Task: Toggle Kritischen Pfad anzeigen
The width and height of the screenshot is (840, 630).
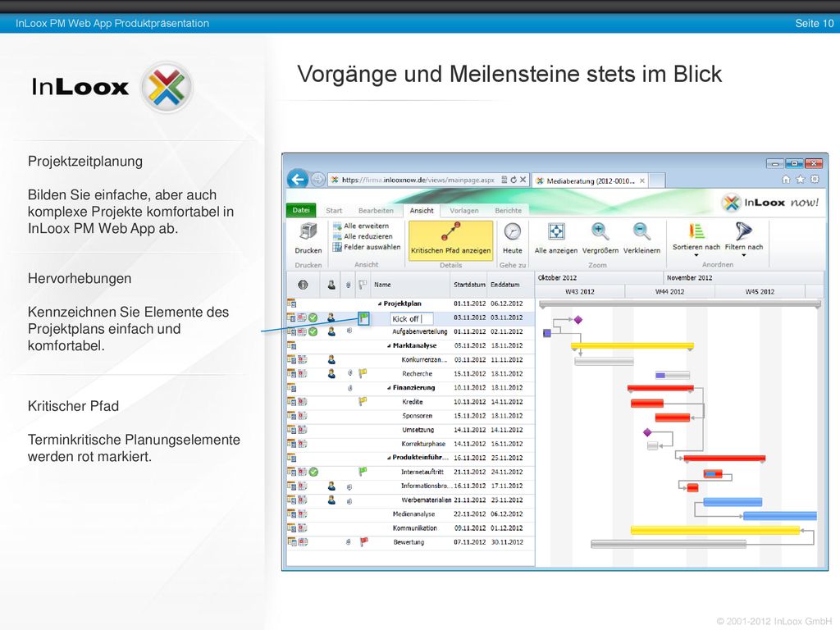Action: pyautogui.click(x=450, y=240)
